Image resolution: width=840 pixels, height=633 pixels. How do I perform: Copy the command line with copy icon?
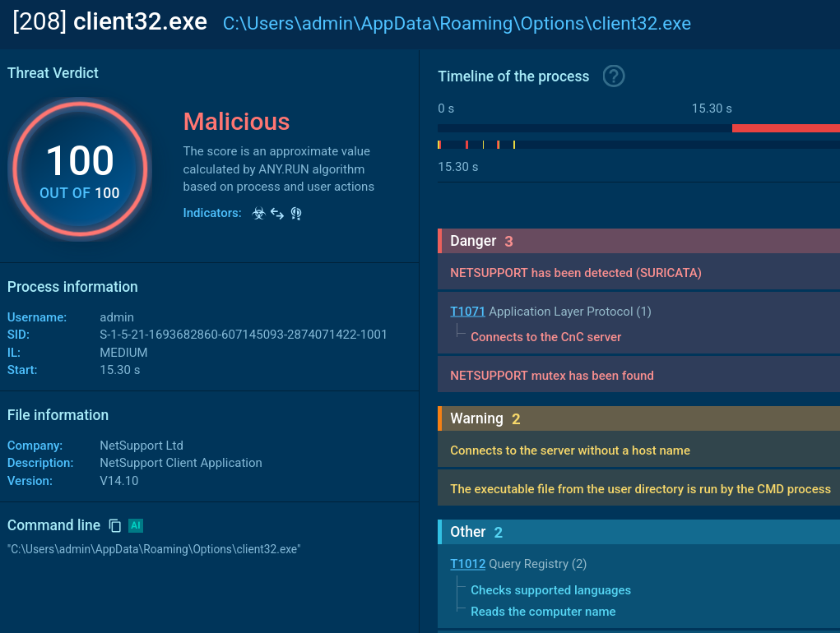115,525
